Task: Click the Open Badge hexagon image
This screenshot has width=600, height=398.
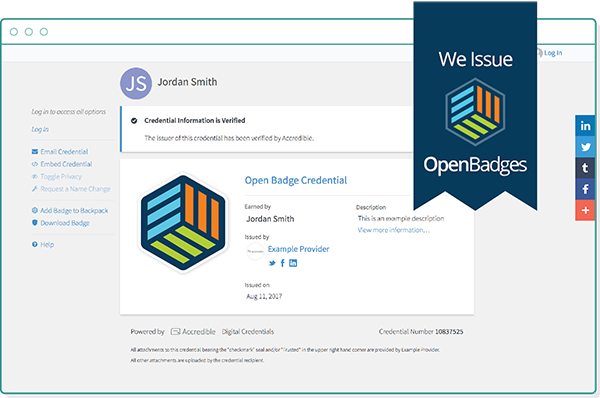Action: coord(183,223)
